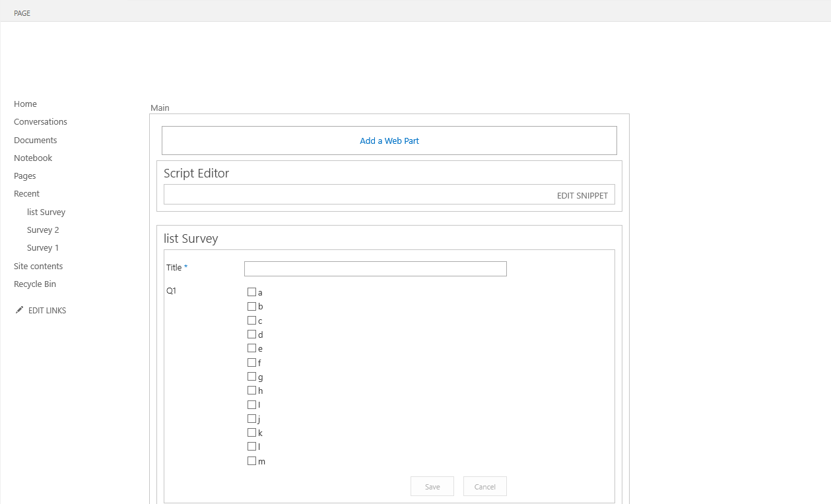The height and width of the screenshot is (504, 831).
Task: Open Survey 2 under Recent
Action: pyautogui.click(x=43, y=230)
